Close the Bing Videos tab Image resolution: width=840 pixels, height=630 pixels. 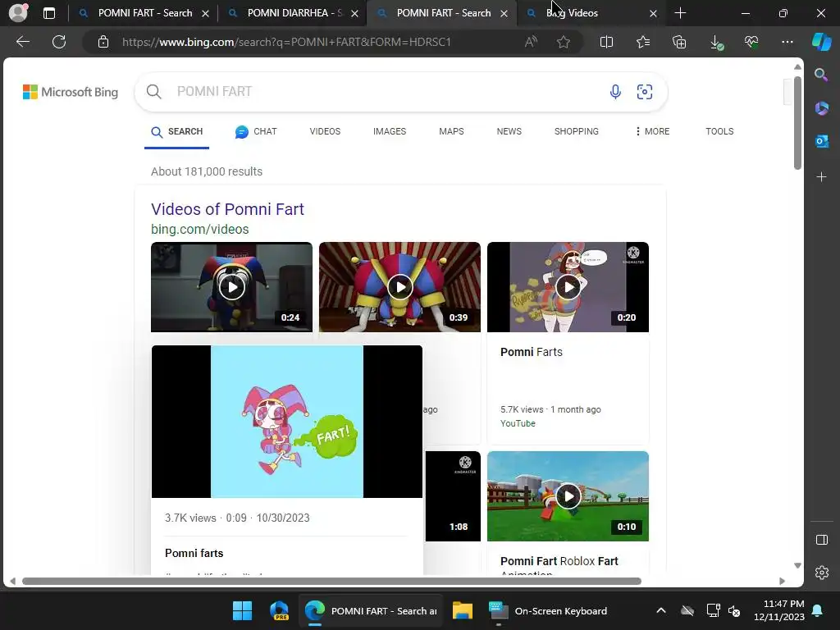(653, 13)
